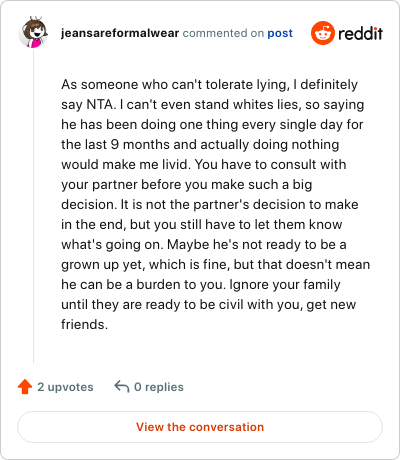The width and height of the screenshot is (400, 460).
Task: Click the orange upvote arrow icon
Action: (25, 387)
